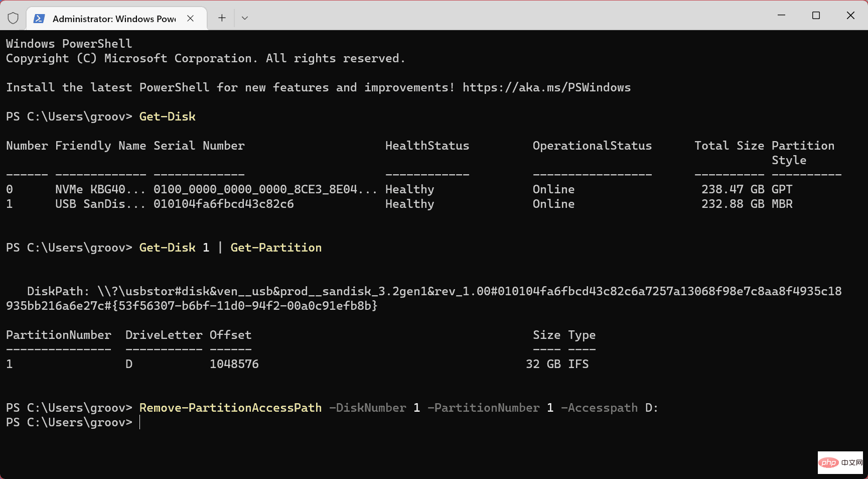Click the '238.47 GB' size value
Screen dimensions: 868x479
click(733, 189)
